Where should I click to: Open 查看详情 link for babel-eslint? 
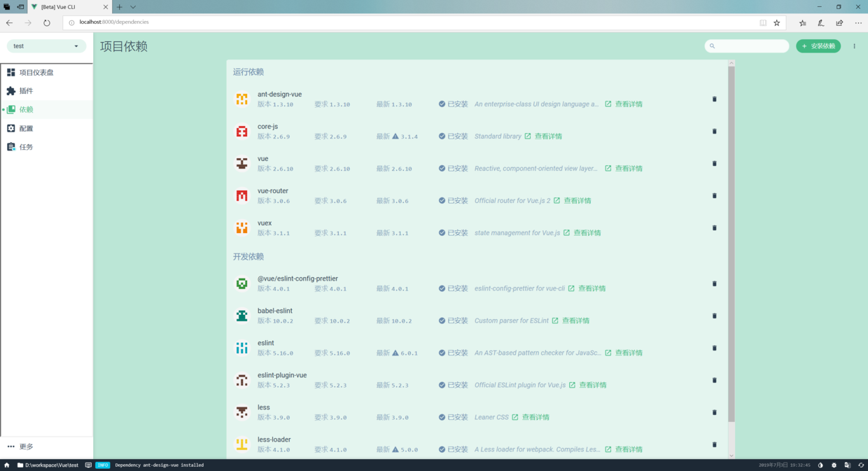[x=570, y=321]
